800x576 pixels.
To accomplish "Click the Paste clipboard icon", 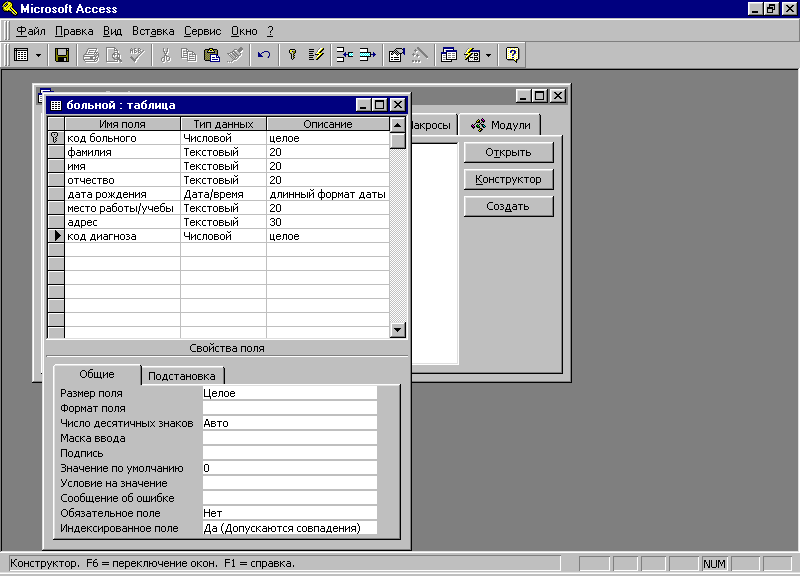I will [x=211, y=55].
